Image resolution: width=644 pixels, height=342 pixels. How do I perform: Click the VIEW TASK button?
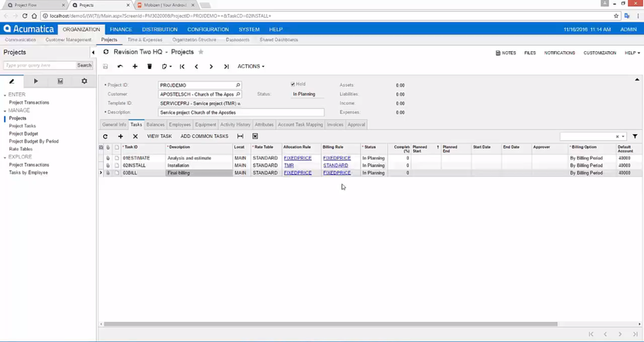(x=159, y=136)
